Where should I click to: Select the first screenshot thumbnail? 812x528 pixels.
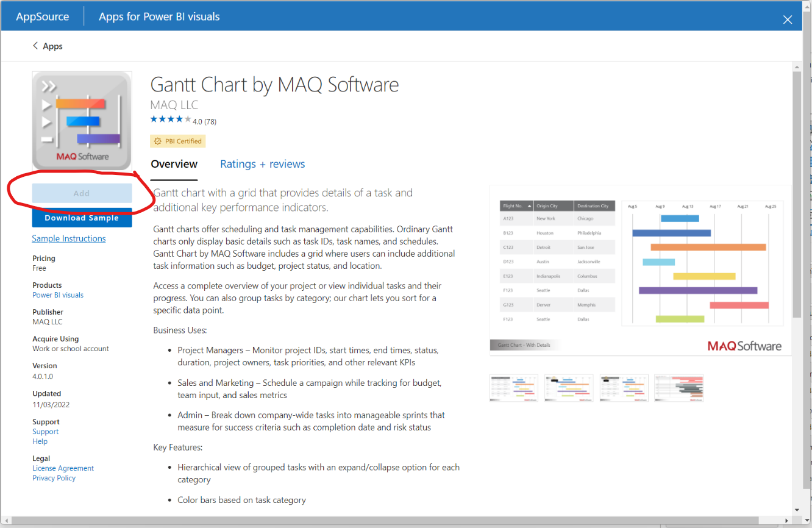coord(514,388)
